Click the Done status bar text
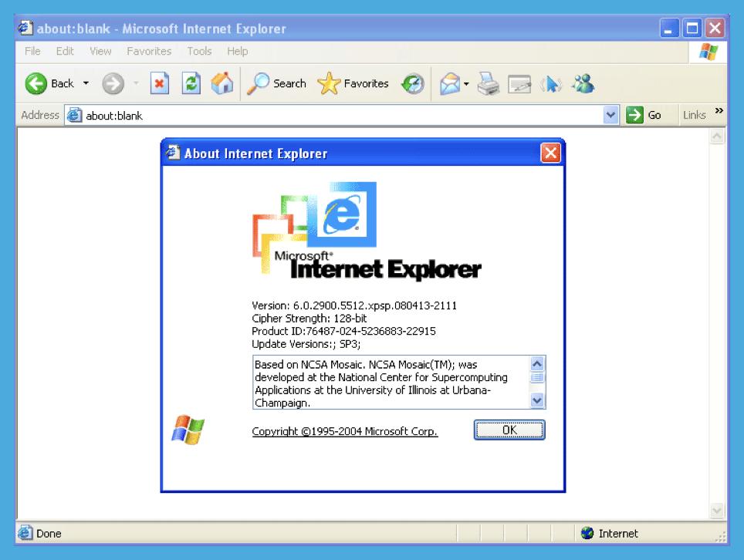Viewport: 744px width, 560px height. point(49,534)
